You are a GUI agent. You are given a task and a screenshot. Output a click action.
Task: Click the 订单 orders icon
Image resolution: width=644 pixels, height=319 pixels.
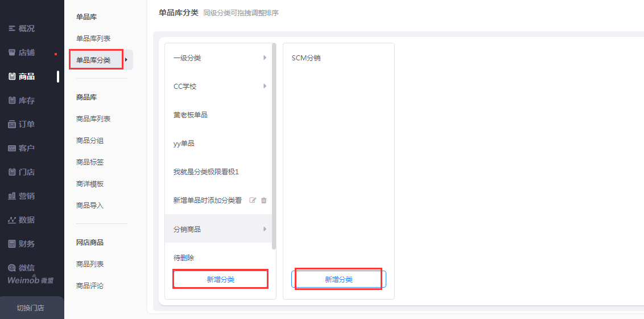click(x=12, y=124)
